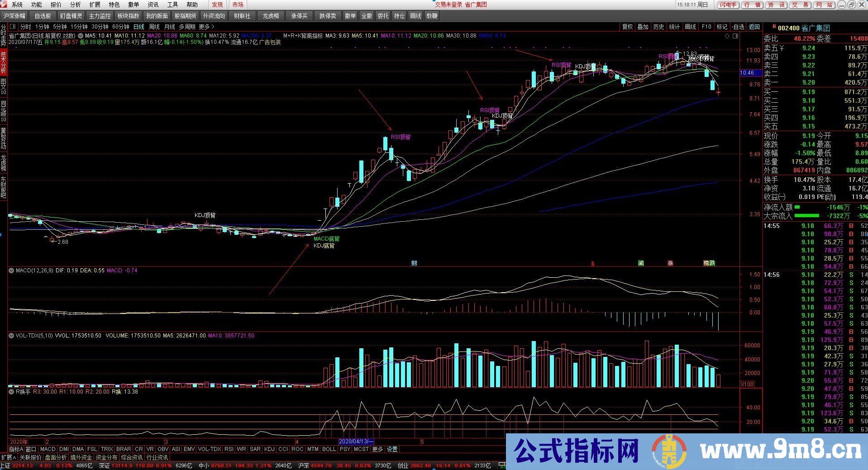The width and height of the screenshot is (868, 470).
Task: Open the 龙虎榜 panel
Action: click(270, 15)
